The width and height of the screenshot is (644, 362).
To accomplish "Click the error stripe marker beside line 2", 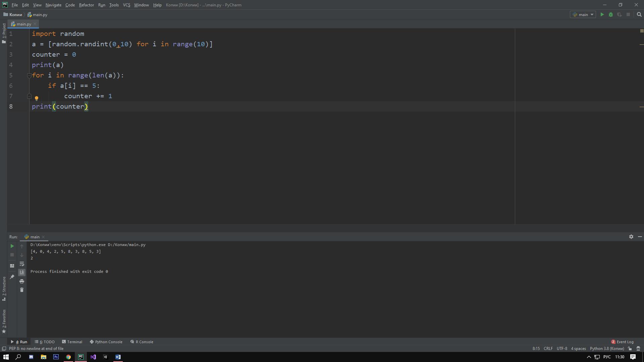I will [641, 44].
